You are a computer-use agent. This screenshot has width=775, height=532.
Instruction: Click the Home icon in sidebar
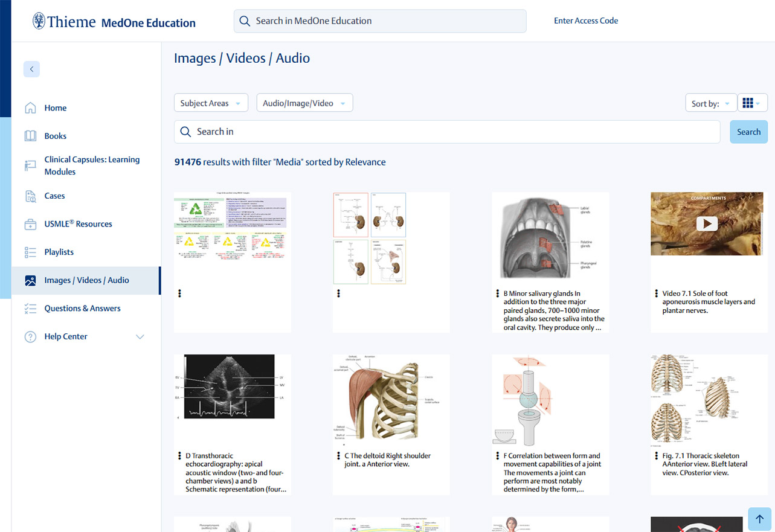[x=30, y=108]
